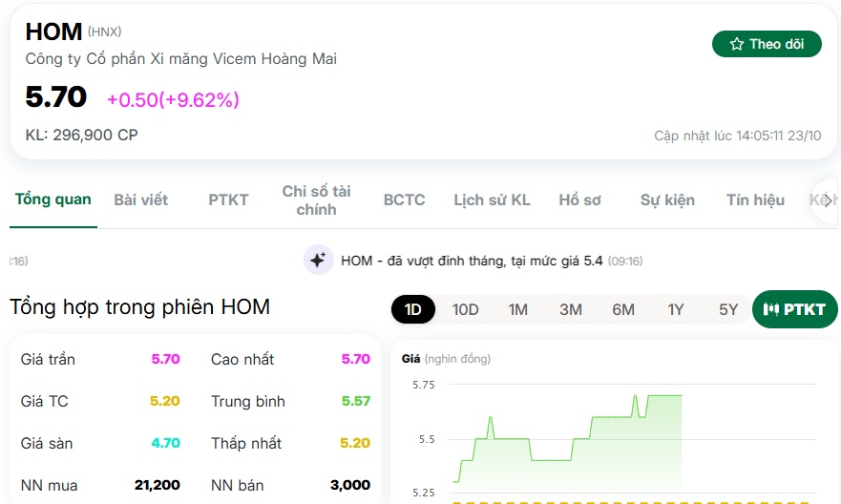
Task: Select the 5Y chart range
Action: (728, 309)
